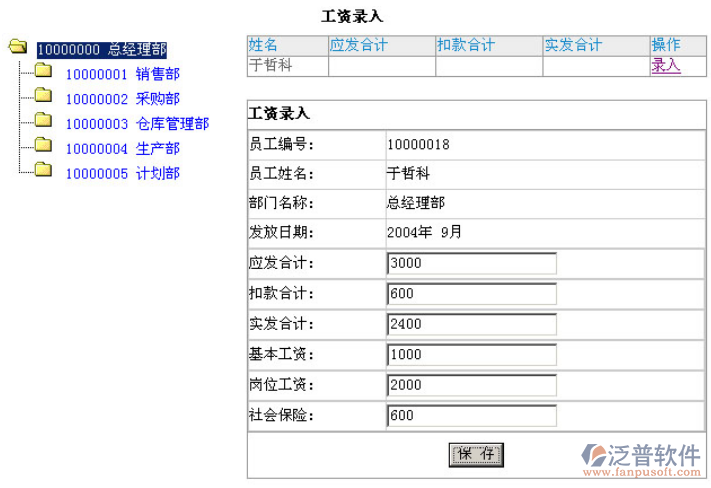
Task: Click the 总经理部 value beside 部门名称
Action: tap(416, 202)
